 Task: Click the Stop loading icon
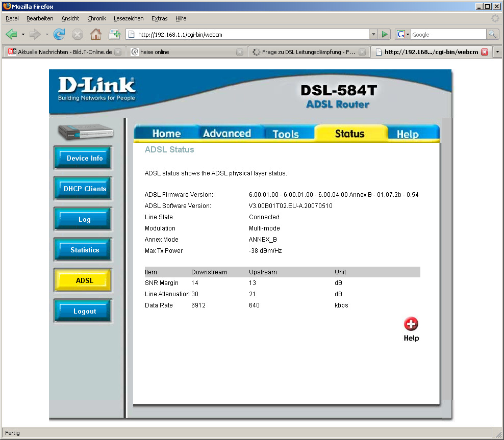pyautogui.click(x=78, y=34)
